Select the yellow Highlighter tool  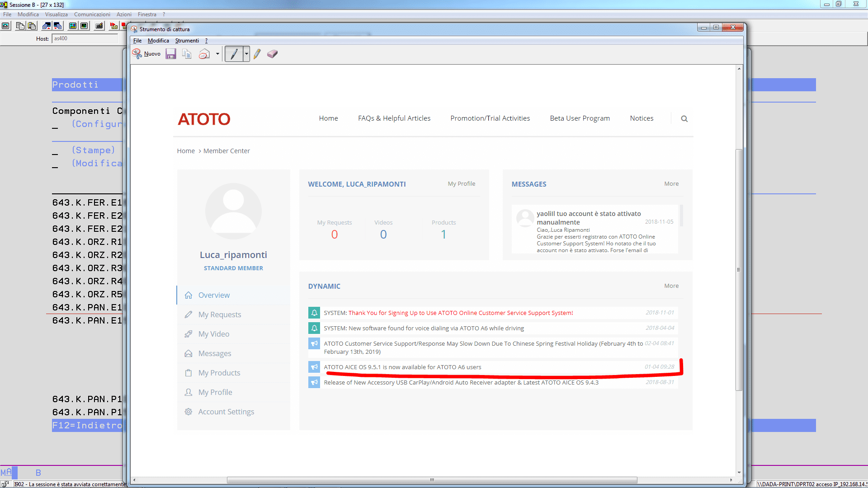point(257,54)
